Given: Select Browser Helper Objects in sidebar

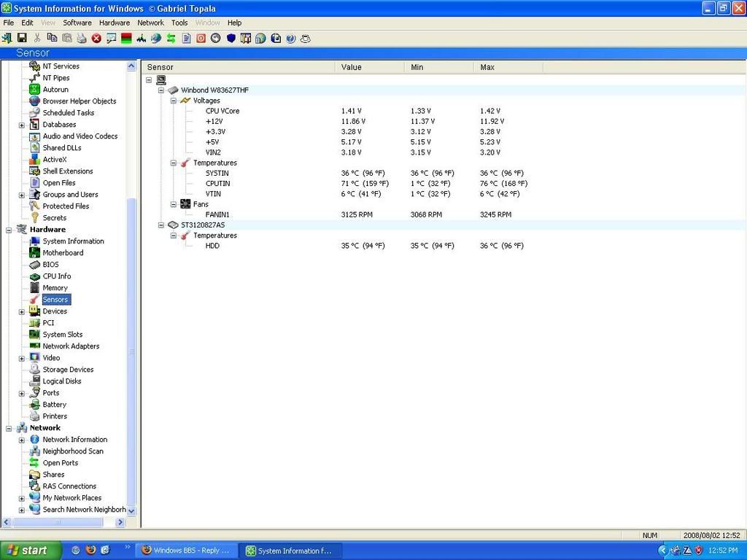Looking at the screenshot, I should [80, 101].
